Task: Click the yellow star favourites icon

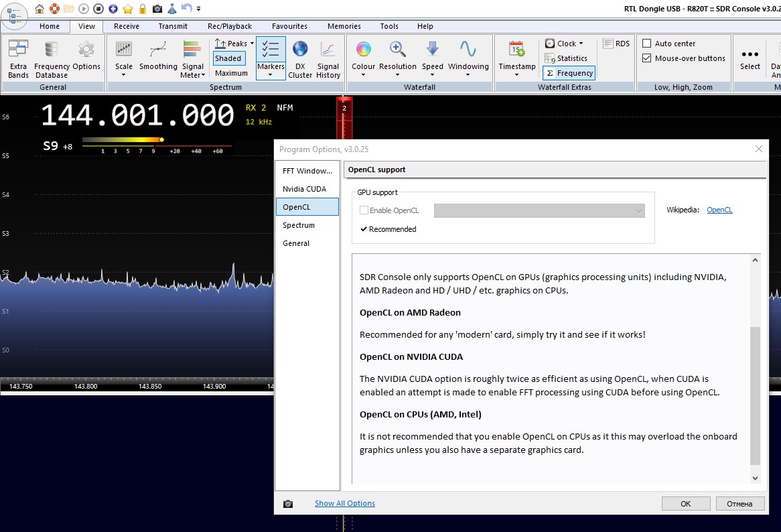Action: [128, 9]
